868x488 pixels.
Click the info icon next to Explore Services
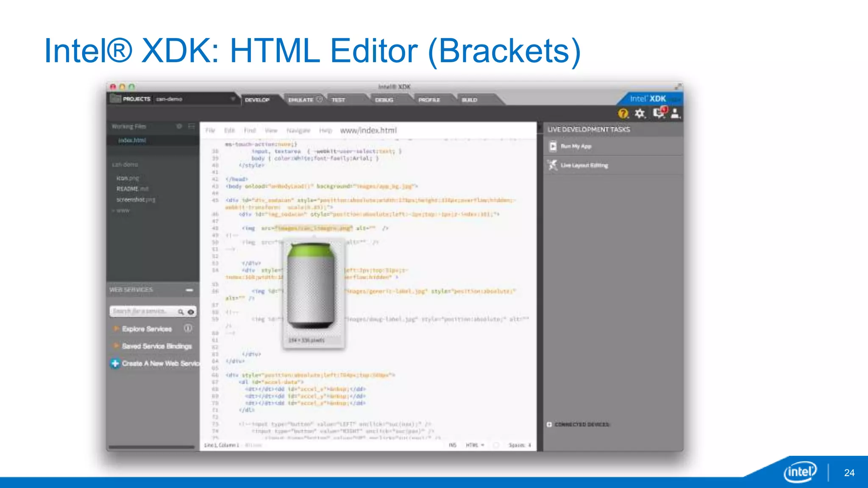[188, 328]
